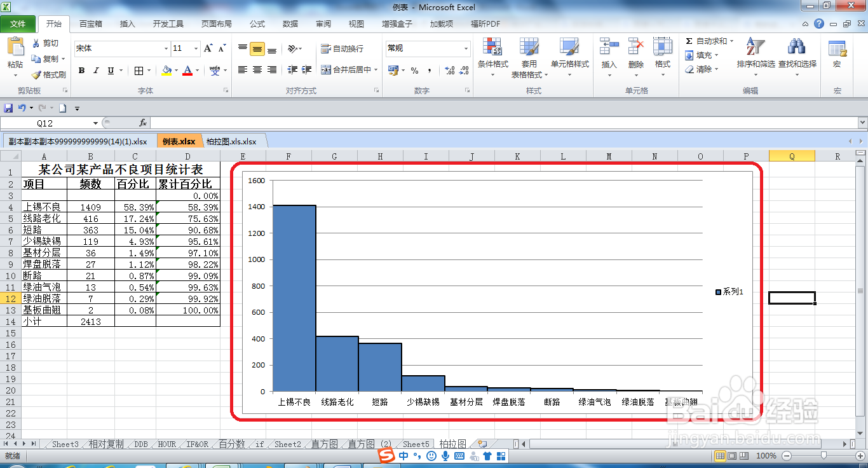Image resolution: width=868 pixels, height=468 pixels.
Task: Switch to Page Layout view in status bar
Action: point(731,456)
